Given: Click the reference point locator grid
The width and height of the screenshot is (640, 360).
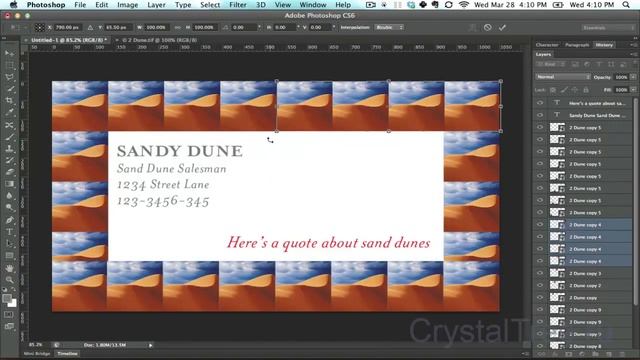Looking at the screenshot, I should (39, 27).
